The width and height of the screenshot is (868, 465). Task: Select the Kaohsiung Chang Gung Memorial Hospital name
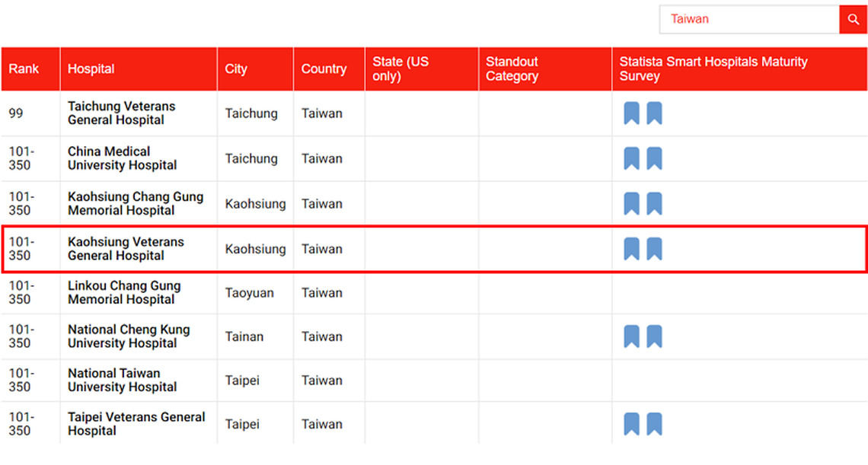136,204
